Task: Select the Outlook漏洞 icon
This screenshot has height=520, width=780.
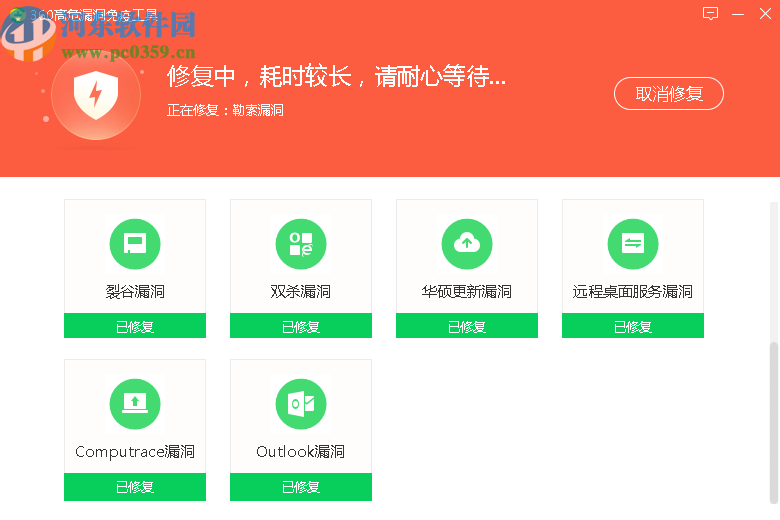Action: tap(301, 404)
